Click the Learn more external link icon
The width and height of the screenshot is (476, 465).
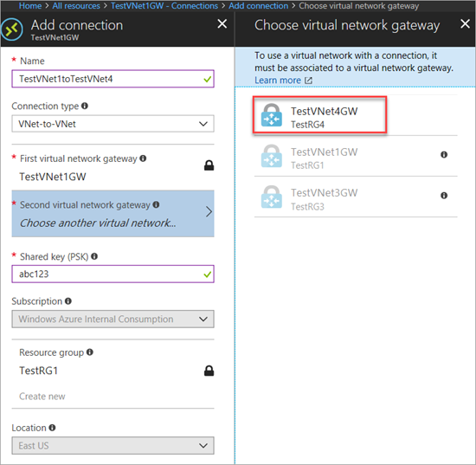(308, 81)
